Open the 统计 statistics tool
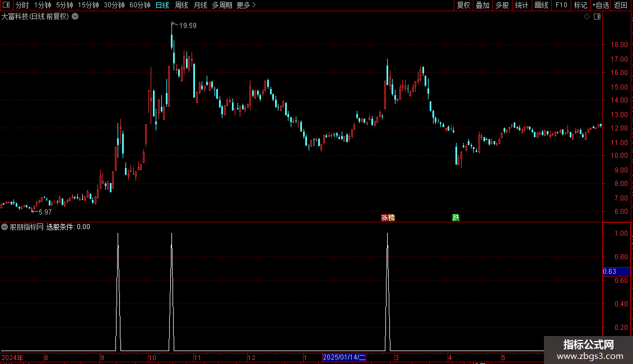This screenshot has width=633, height=364. pos(522,5)
